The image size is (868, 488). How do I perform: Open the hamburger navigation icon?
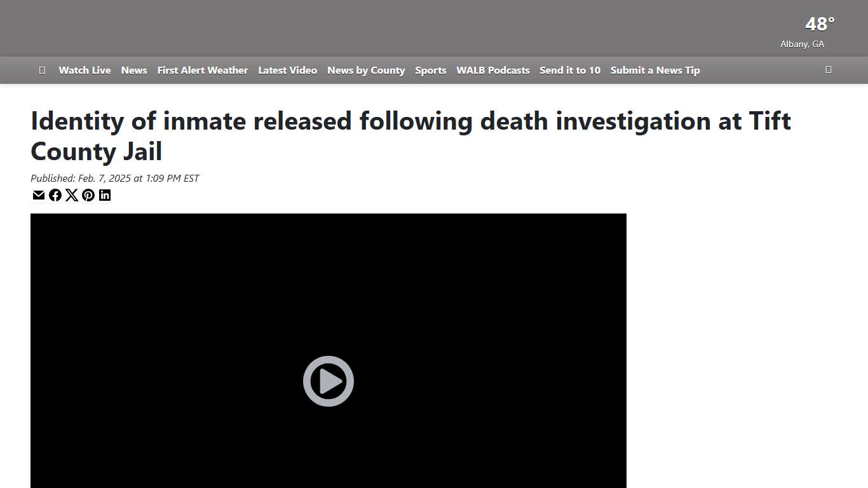pos(42,70)
